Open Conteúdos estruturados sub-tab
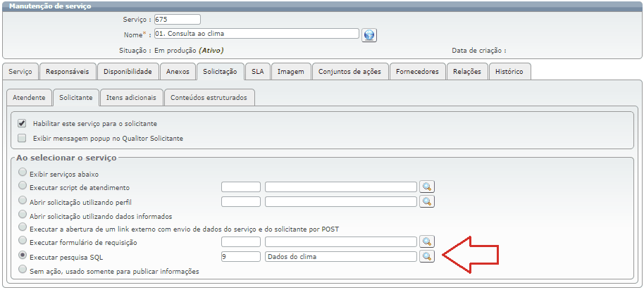Screen dimensions: 644x290 tap(209, 97)
